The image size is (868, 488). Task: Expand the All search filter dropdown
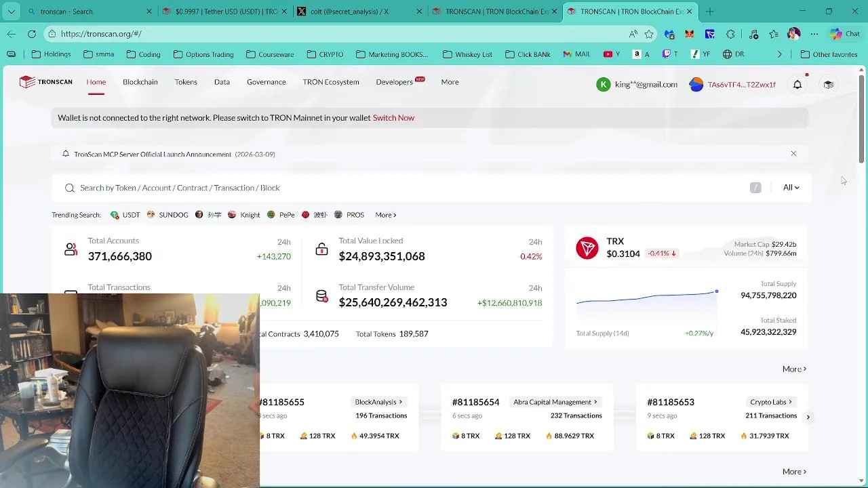tap(791, 188)
